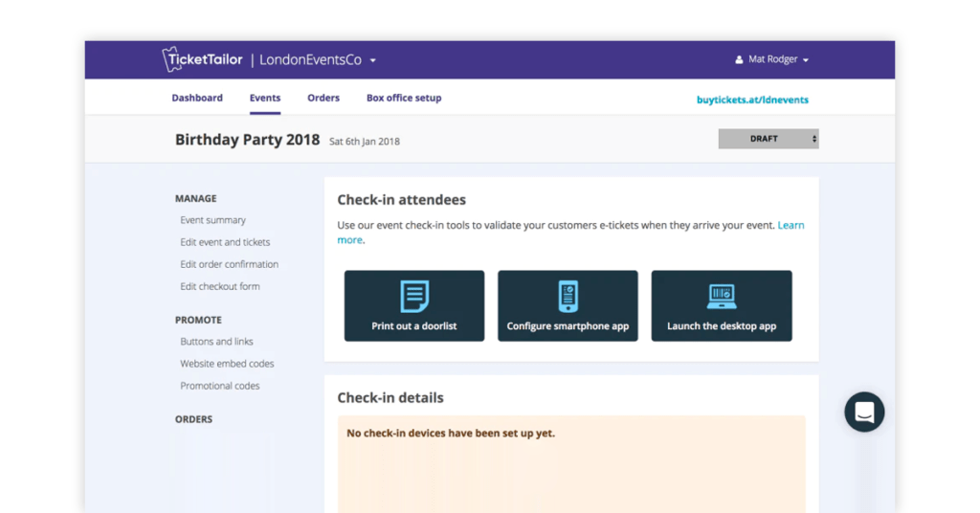Click the doorlist document icon
The height and width of the screenshot is (513, 980).
414,296
